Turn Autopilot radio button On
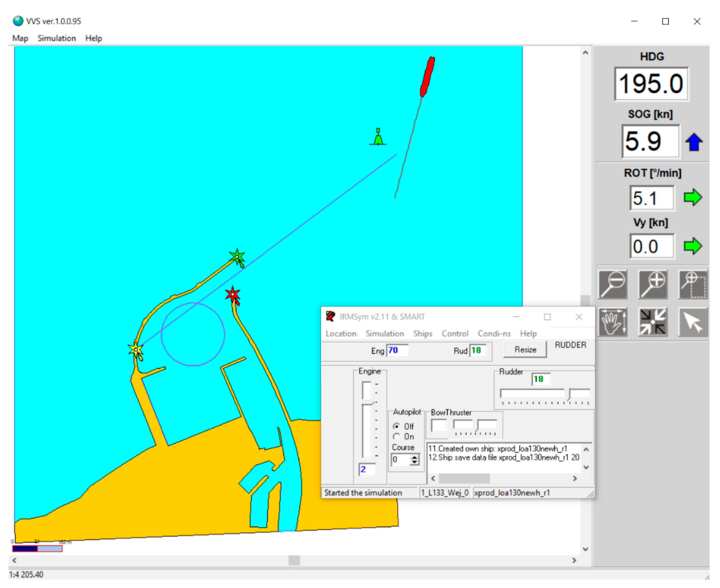Screen dimensions: 720x588 [396, 437]
